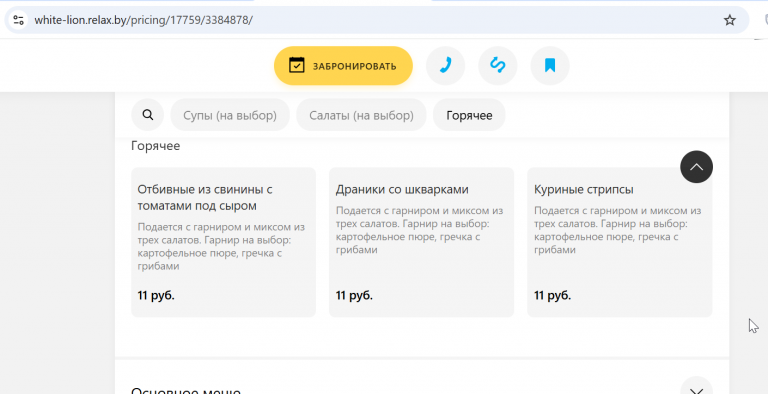The image size is (768, 394).
Task: Click the 11 руб. price under Отбивные
Action: 156,296
